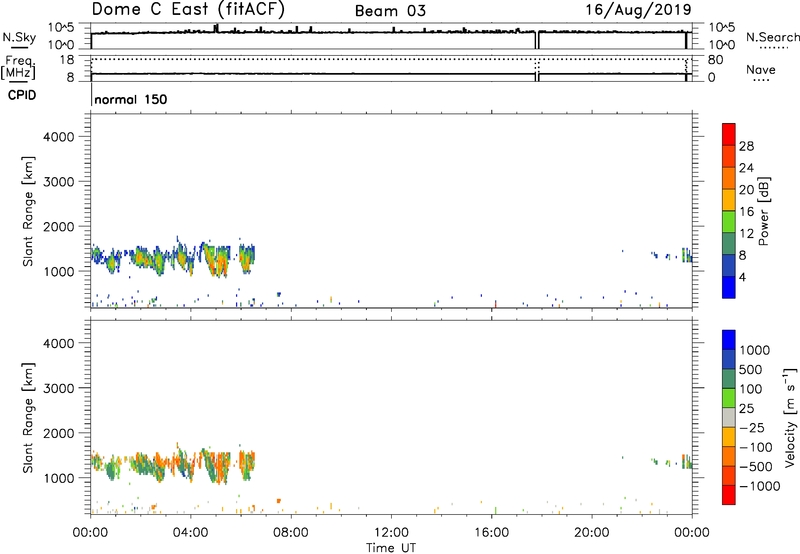Click the 'normal 150' CPID text
The height and width of the screenshot is (554, 800).
pos(131,99)
